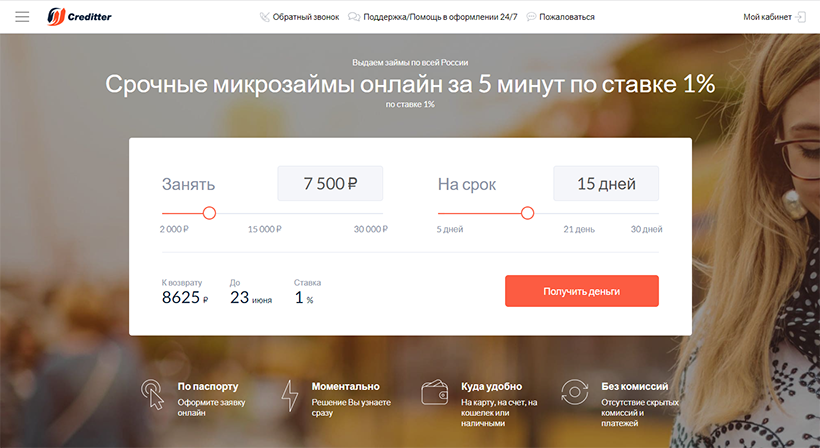
Task: Click the 15 дней term field
Action: click(x=606, y=183)
